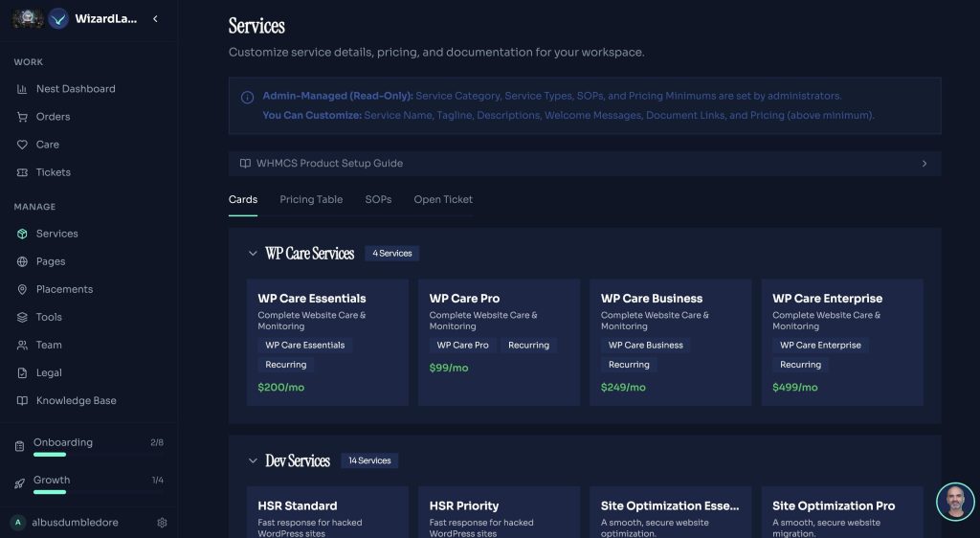Screen dimensions: 980x538
Task: Click the Services cube icon
Action: pyautogui.click(x=22, y=234)
